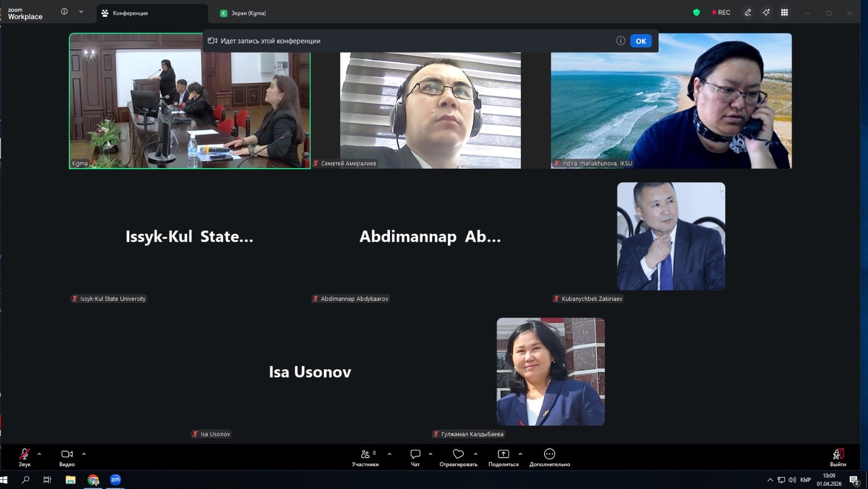This screenshot has height=489, width=868.
Task: Click the AI Companion sparkle icon
Action: click(x=766, y=12)
